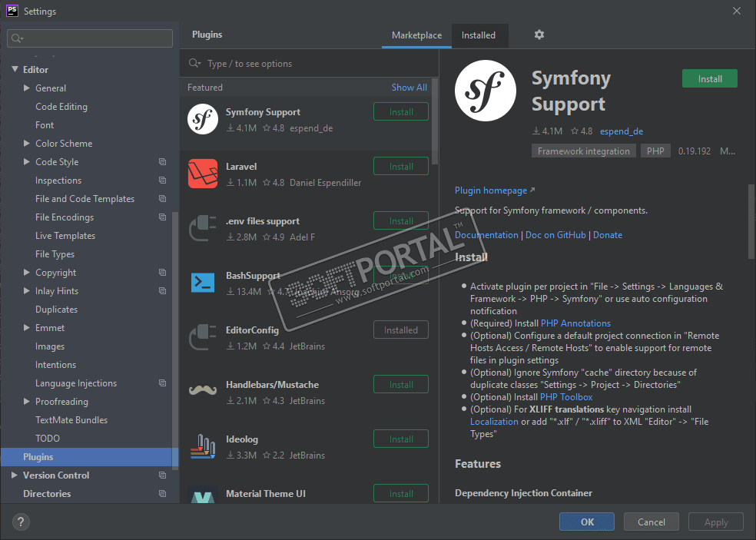756x540 pixels.
Task: Click the plugin list scrollbar
Action: pyautogui.click(x=434, y=122)
